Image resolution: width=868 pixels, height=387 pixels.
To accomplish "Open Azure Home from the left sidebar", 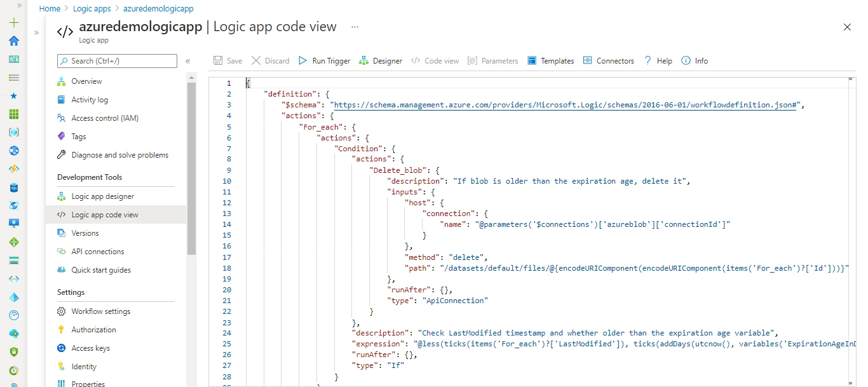I will pos(13,41).
